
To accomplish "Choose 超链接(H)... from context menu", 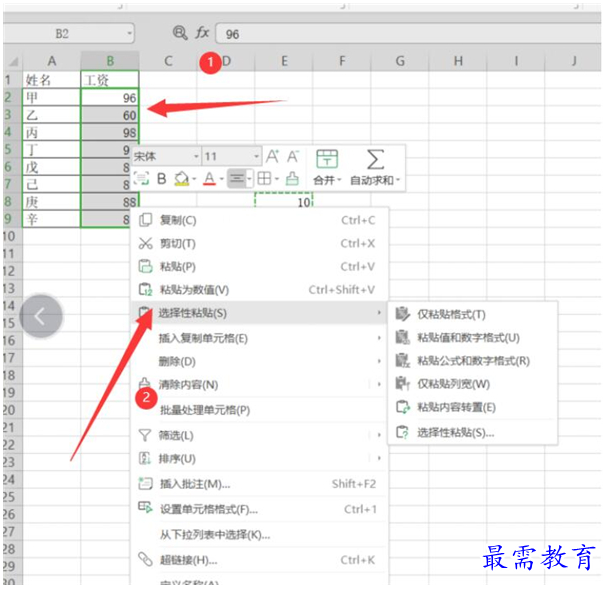I will 259,560.
